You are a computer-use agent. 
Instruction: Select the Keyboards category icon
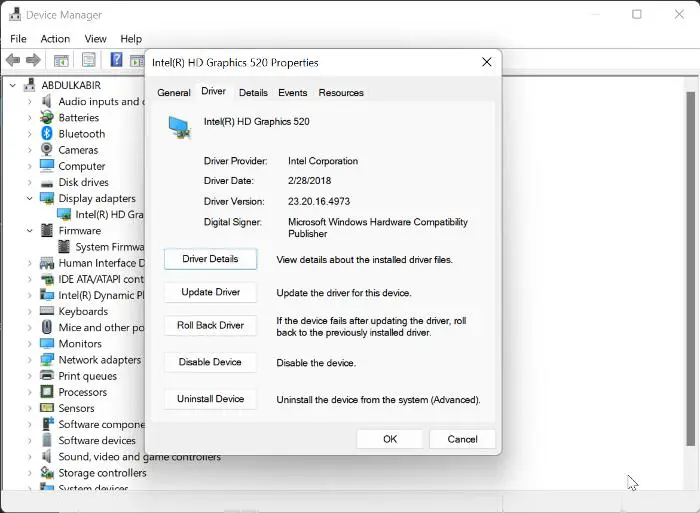[x=46, y=311]
